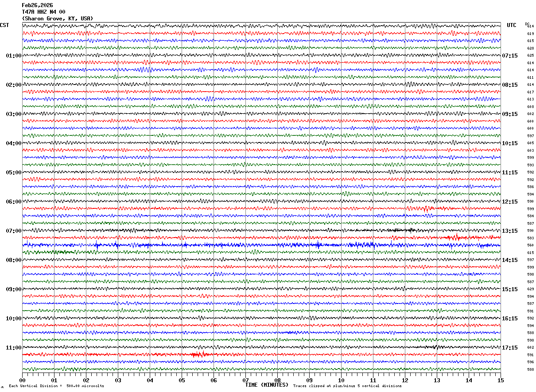Click the 01:00 CST time label

click(x=14, y=56)
